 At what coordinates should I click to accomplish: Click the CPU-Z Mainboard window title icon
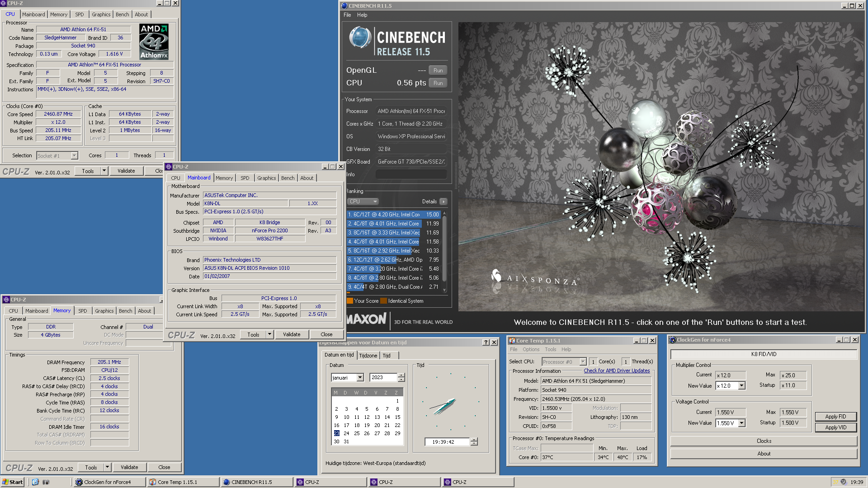tap(169, 167)
